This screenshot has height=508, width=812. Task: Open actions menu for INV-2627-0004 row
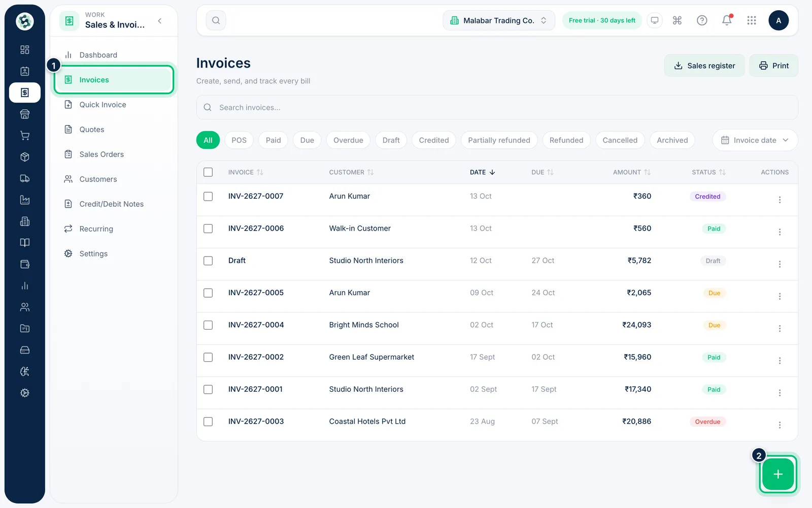point(780,329)
